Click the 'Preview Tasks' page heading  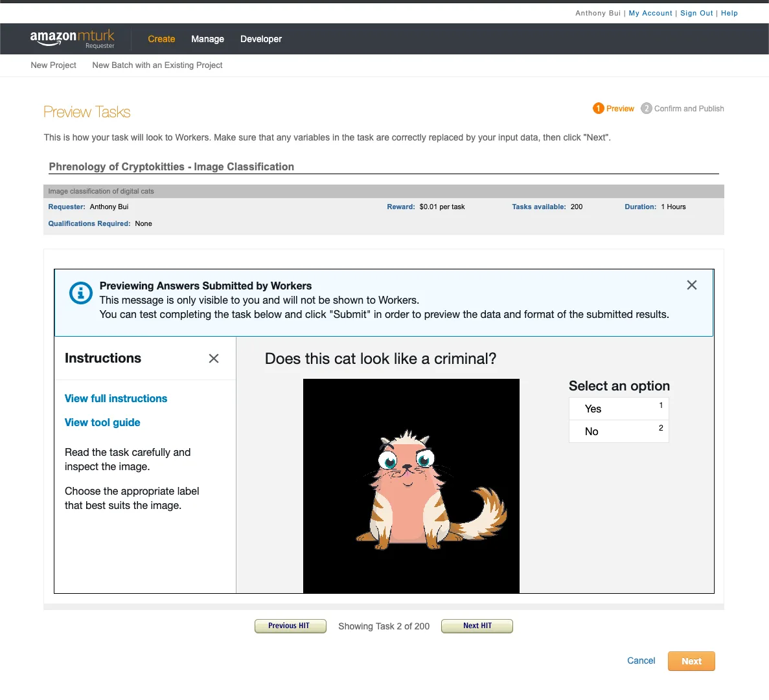click(87, 112)
